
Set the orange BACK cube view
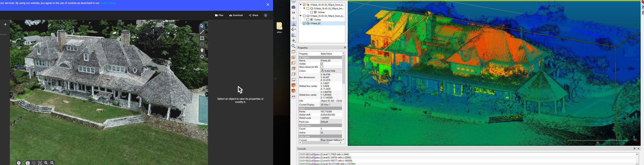click(x=293, y=91)
